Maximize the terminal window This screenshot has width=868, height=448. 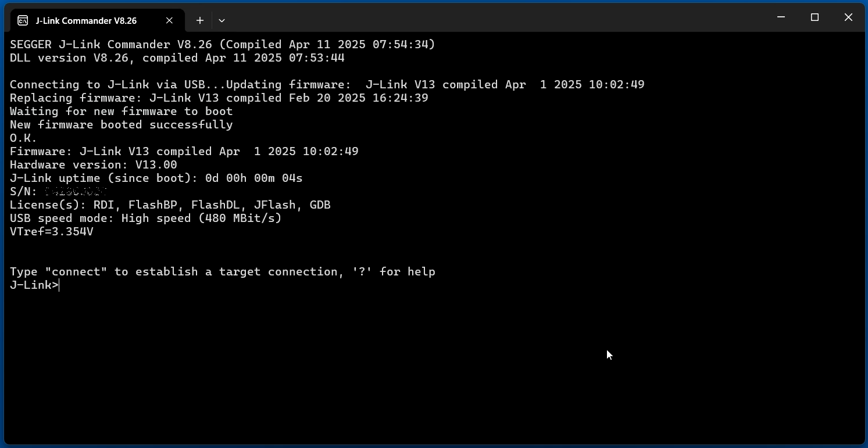point(815,17)
